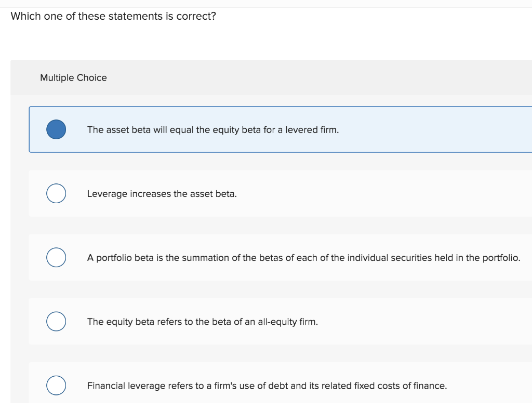This screenshot has height=410, width=532.
Task: Select radio button for "Leverage increases the asset beta"
Action: [x=56, y=193]
